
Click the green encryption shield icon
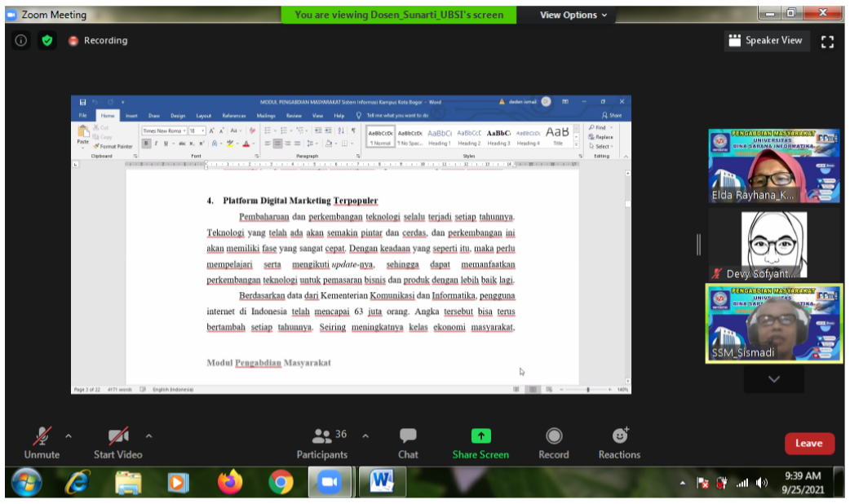point(47,41)
